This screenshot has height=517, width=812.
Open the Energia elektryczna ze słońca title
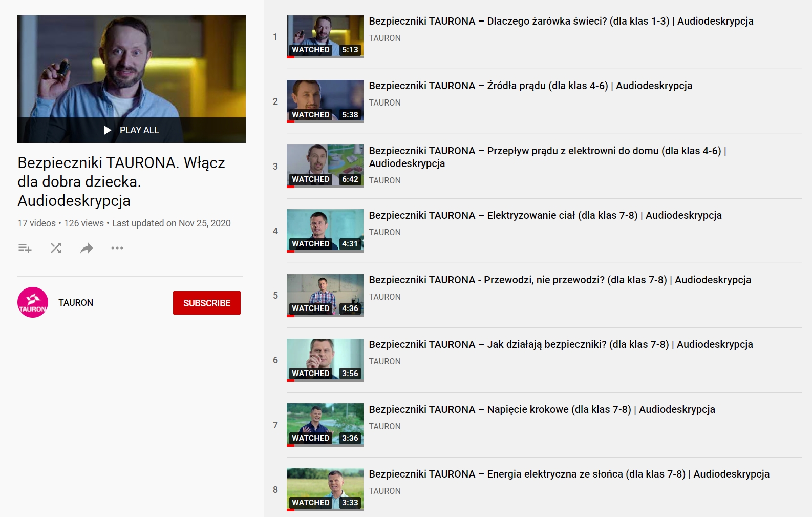pos(569,474)
